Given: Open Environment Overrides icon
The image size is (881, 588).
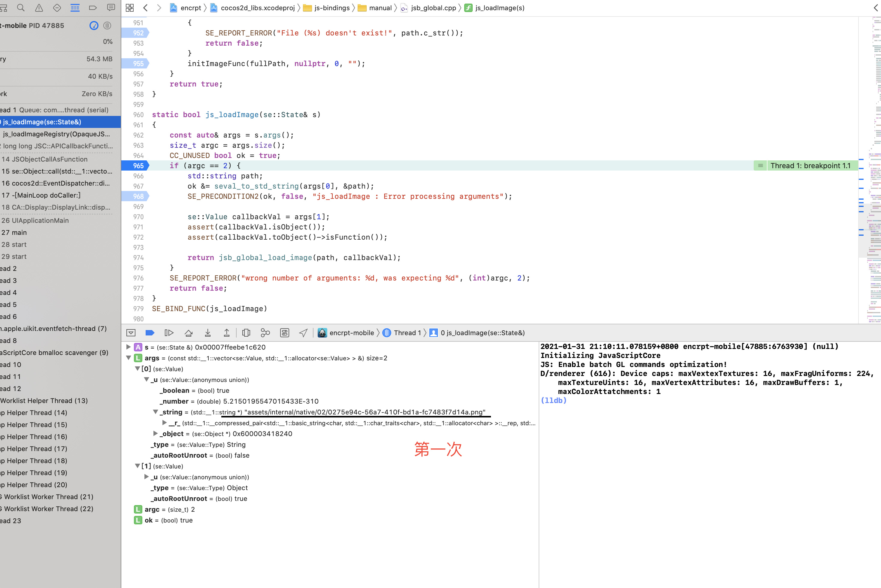Looking at the screenshot, I should click(x=285, y=333).
